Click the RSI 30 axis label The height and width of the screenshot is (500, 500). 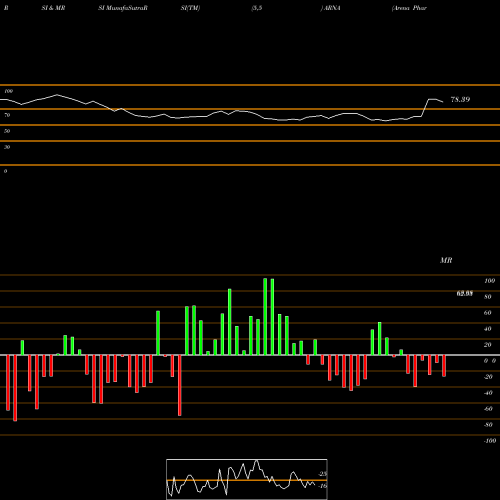(x=7, y=147)
